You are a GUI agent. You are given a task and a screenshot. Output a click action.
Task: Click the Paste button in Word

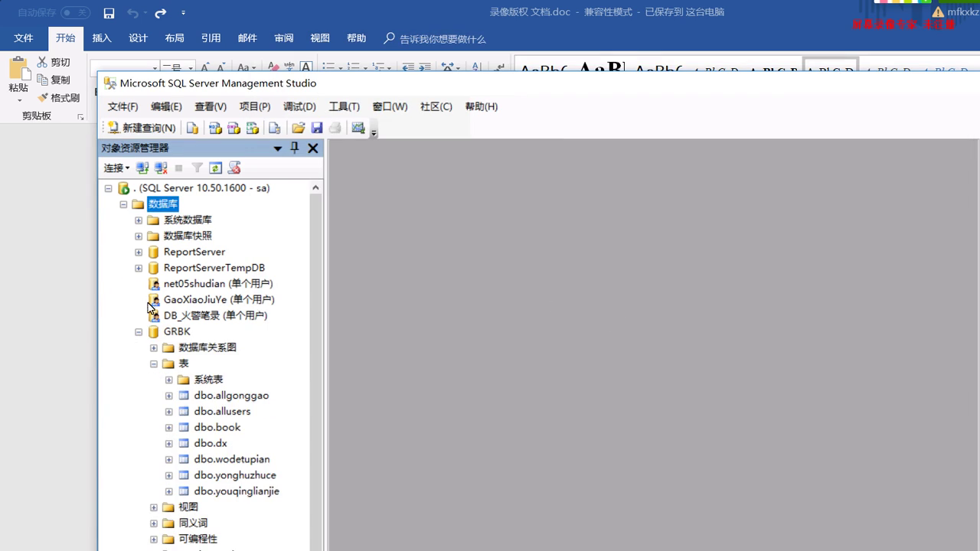click(18, 80)
